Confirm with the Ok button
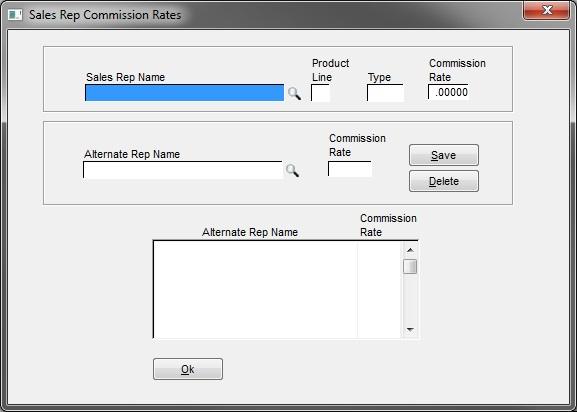This screenshot has height=412, width=577. pos(188,369)
